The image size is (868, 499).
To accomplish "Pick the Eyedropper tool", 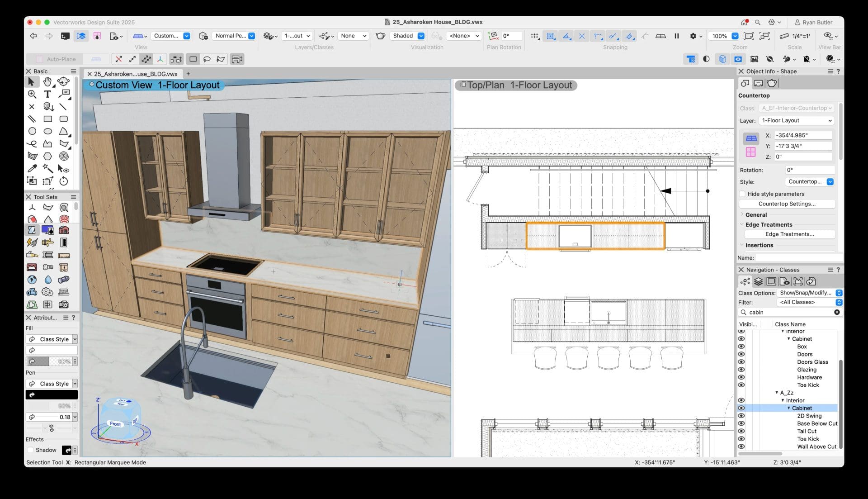I will (x=32, y=168).
